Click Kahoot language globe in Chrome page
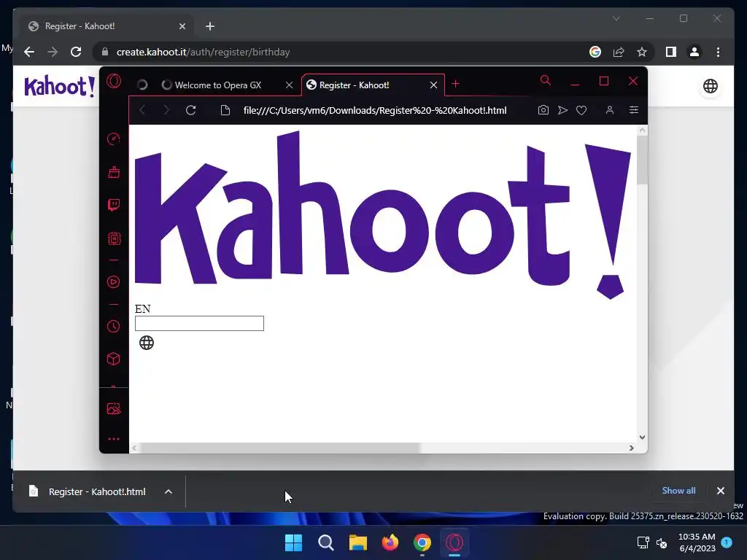 point(711,86)
